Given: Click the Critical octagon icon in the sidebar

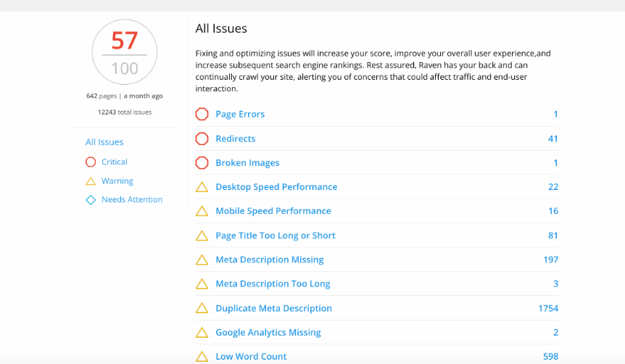Looking at the screenshot, I should (91, 162).
